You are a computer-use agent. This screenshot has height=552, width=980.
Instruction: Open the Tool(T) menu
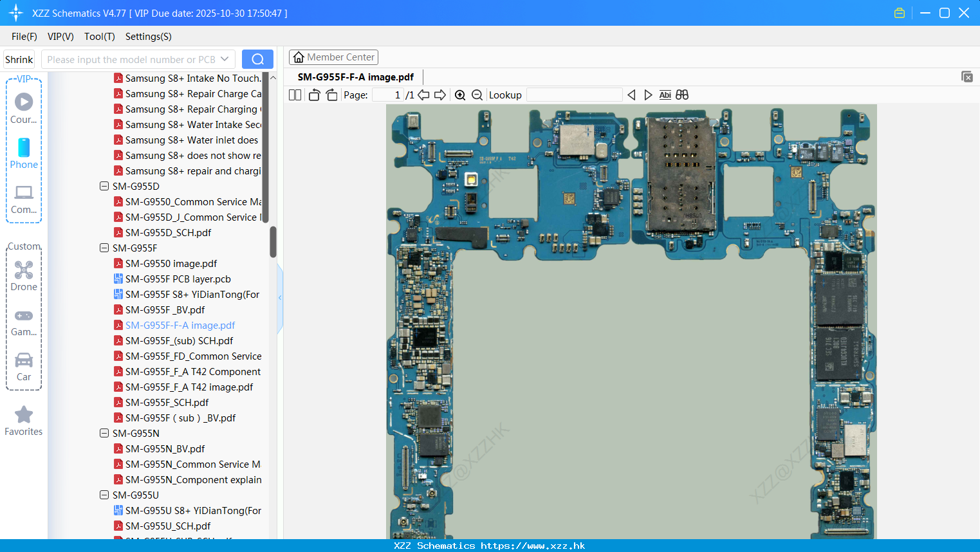click(100, 37)
